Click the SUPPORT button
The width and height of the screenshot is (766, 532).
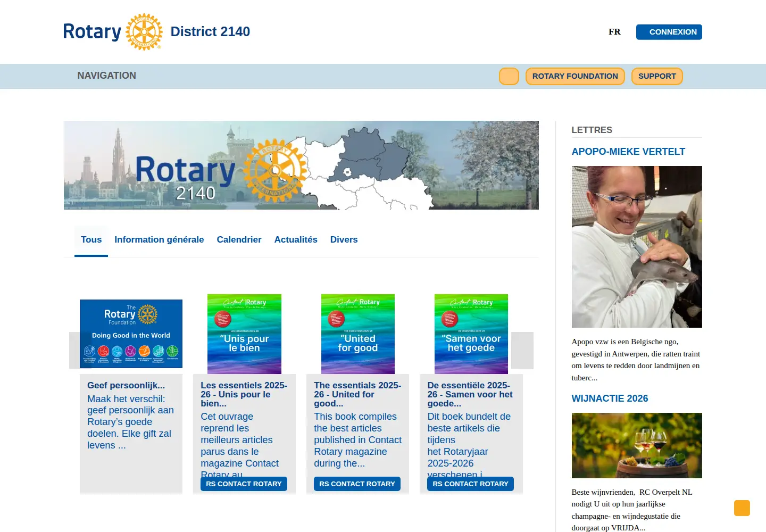657,76
